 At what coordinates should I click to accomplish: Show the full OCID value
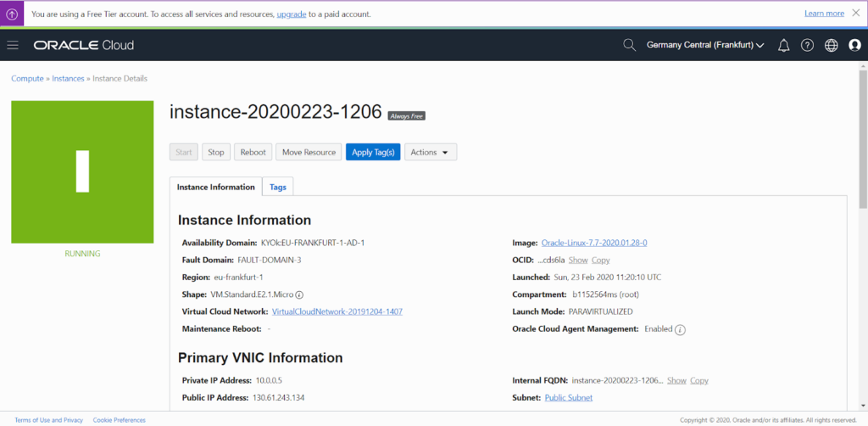577,260
